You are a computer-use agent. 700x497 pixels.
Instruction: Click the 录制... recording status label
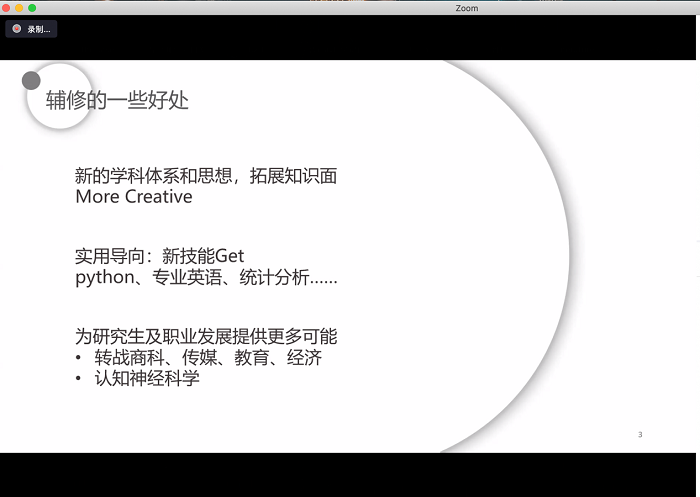pyautogui.click(x=38, y=29)
